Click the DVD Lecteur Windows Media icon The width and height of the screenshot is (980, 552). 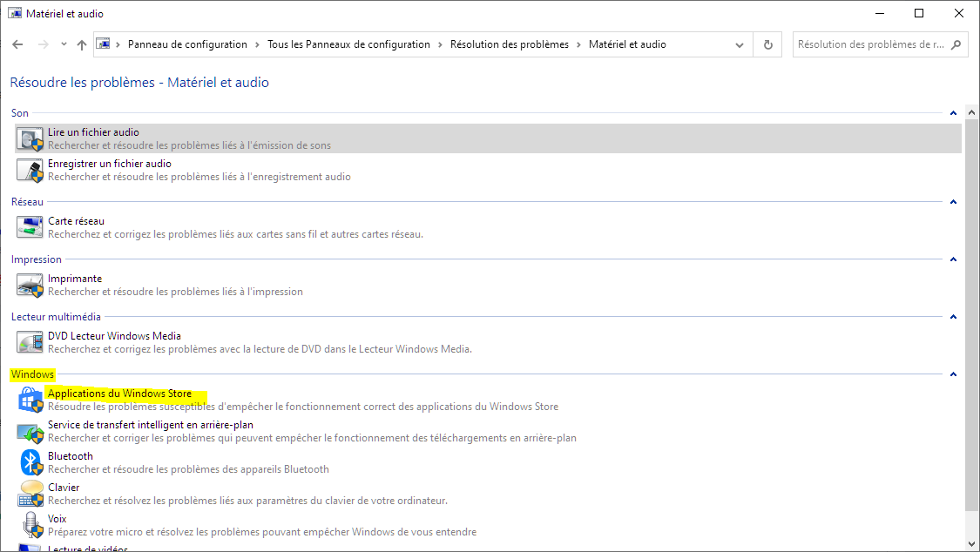click(x=30, y=343)
